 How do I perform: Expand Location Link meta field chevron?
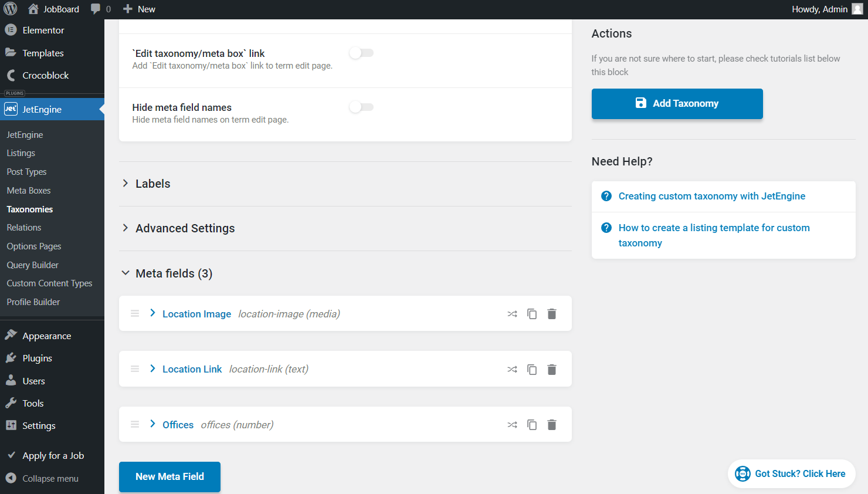click(x=152, y=368)
